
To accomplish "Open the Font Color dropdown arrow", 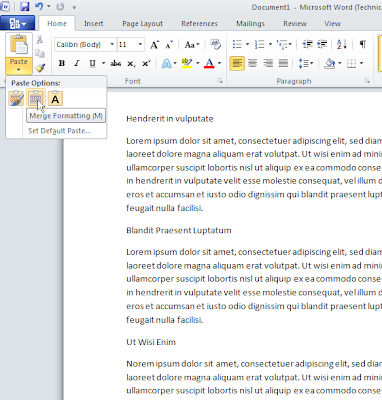I will coord(219,63).
